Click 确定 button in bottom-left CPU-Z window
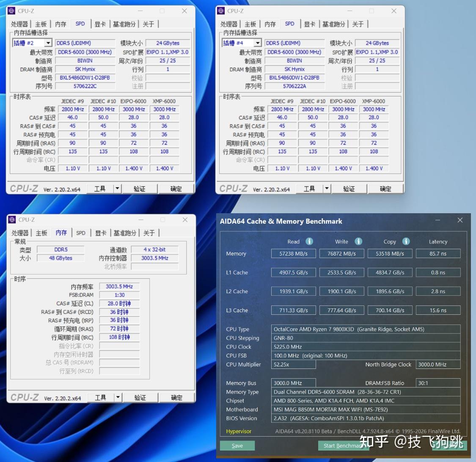 (176, 397)
